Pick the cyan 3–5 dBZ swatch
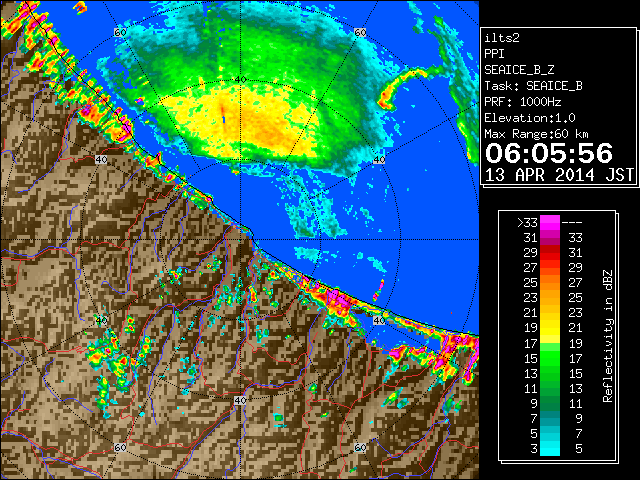This screenshot has height=480, width=640. pyautogui.click(x=550, y=449)
